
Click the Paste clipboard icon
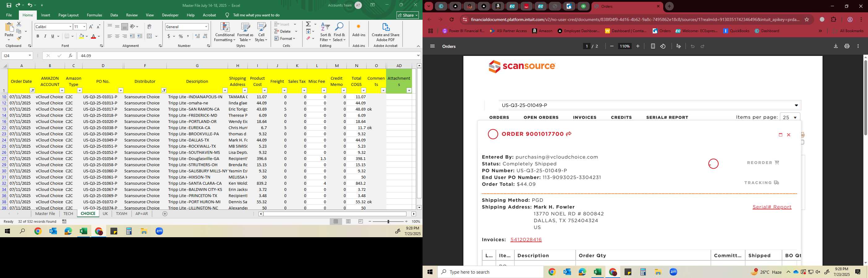[x=9, y=27]
